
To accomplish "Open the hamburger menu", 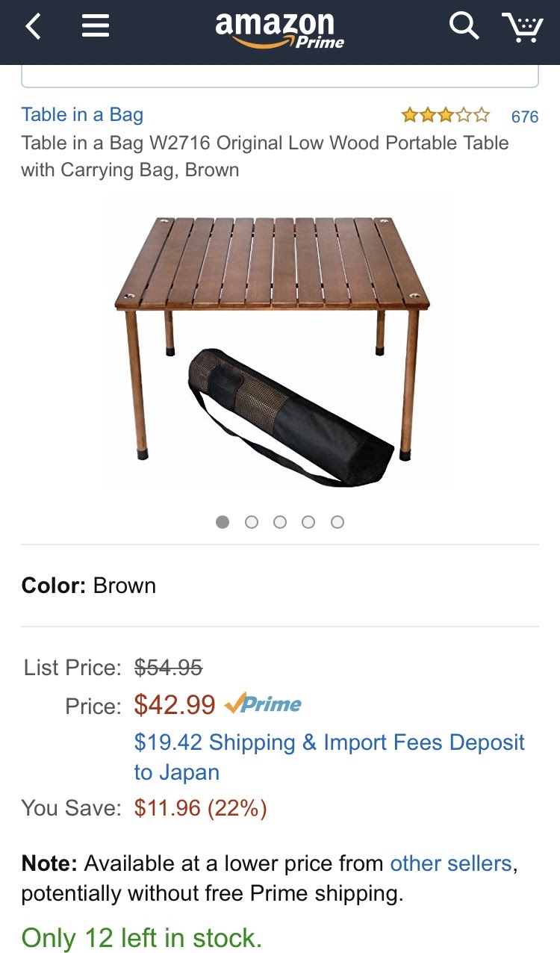I will point(96,27).
